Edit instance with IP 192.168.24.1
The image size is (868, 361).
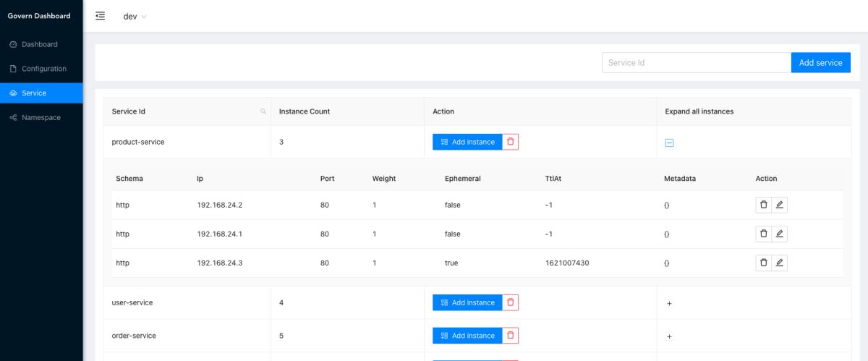pos(779,234)
